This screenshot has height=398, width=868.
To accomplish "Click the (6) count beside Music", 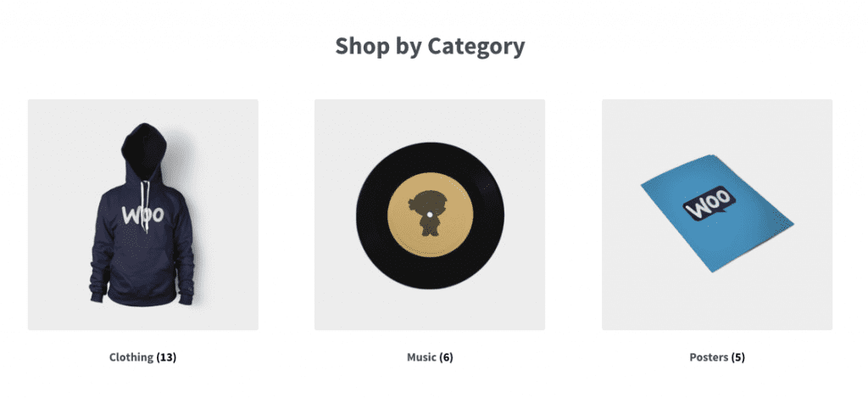I will click(446, 357).
